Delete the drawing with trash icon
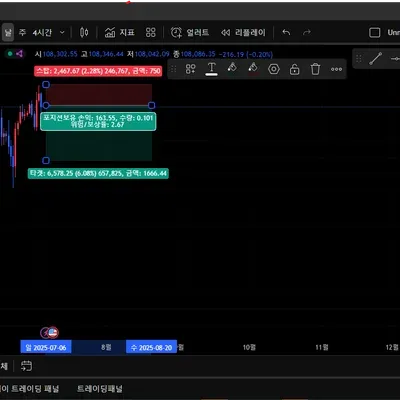This screenshot has width=400, height=400. click(x=315, y=69)
